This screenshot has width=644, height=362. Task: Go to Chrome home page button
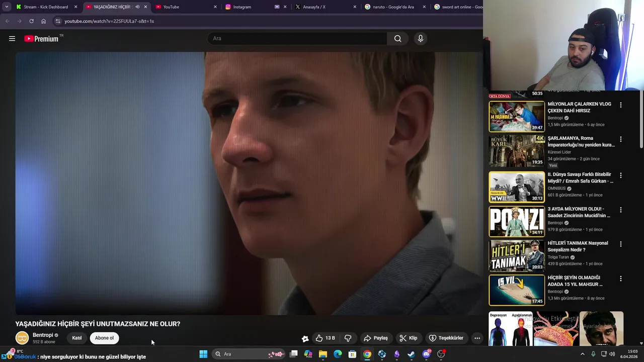click(x=44, y=21)
